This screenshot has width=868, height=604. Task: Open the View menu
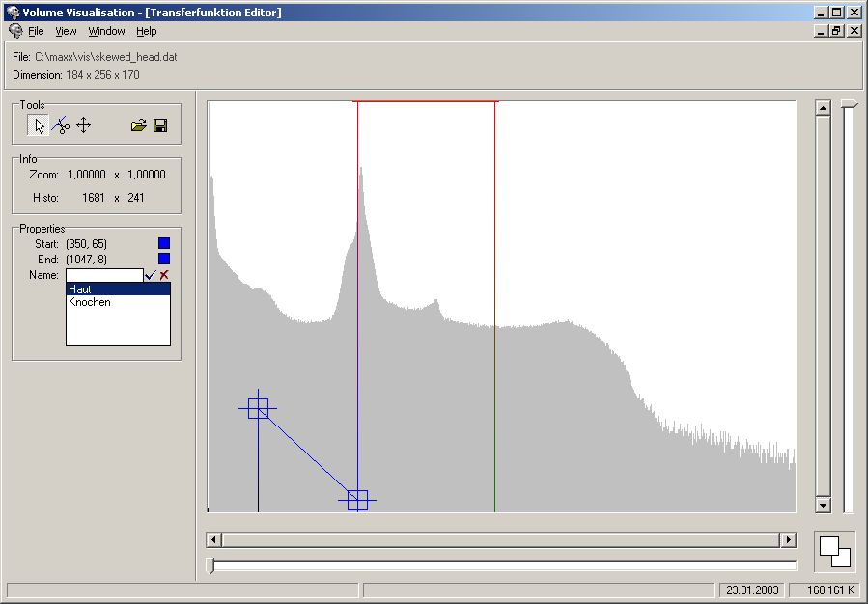point(66,31)
